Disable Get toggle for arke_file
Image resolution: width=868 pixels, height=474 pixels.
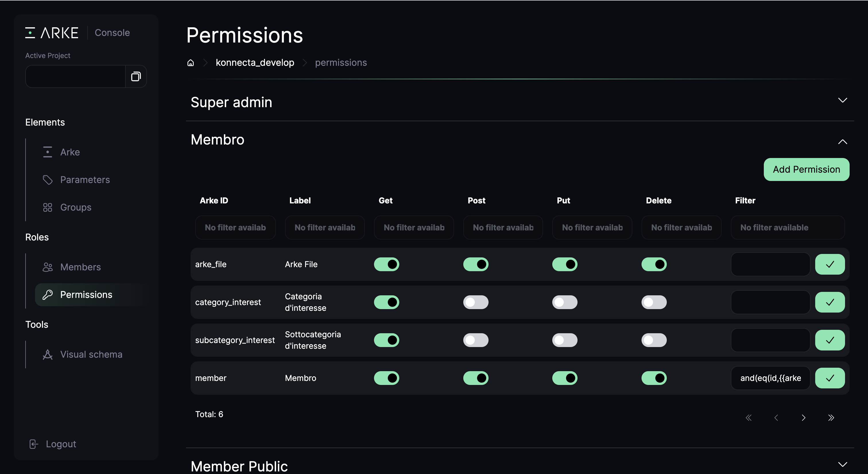pyautogui.click(x=386, y=264)
